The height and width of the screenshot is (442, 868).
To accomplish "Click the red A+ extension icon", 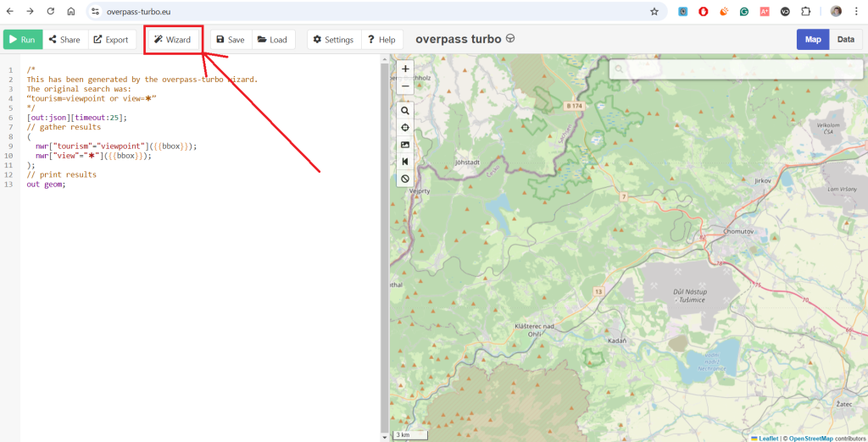I will [765, 11].
